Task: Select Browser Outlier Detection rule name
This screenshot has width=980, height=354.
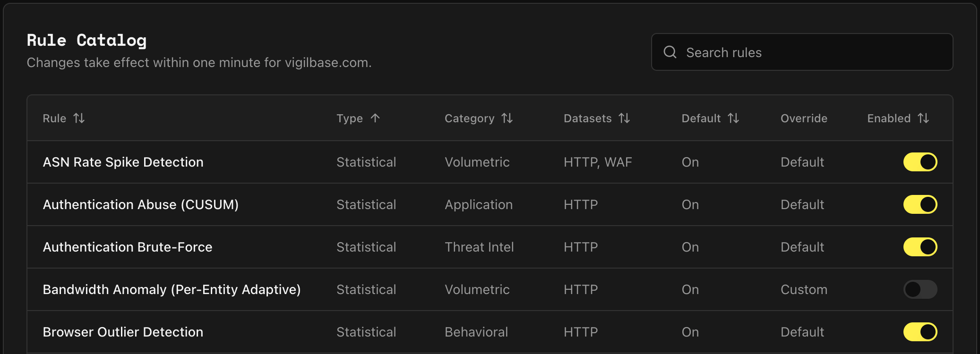Action: click(123, 332)
